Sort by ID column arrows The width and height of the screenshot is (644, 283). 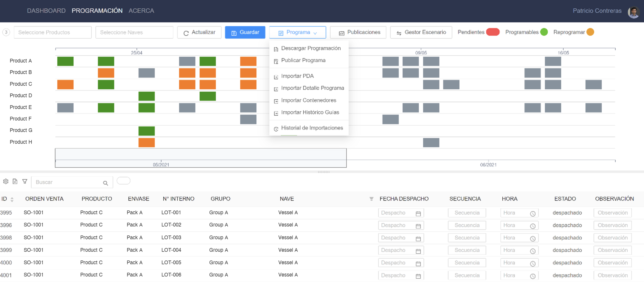coord(12,199)
